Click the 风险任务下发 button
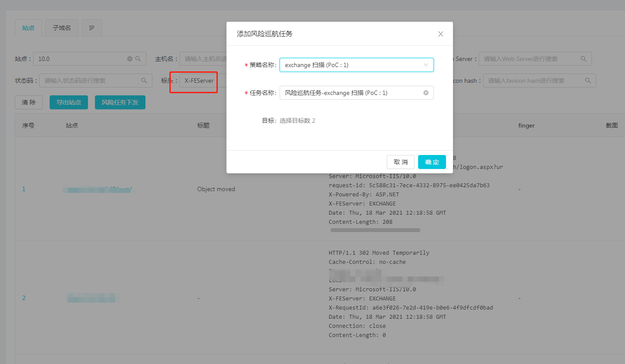 click(120, 102)
